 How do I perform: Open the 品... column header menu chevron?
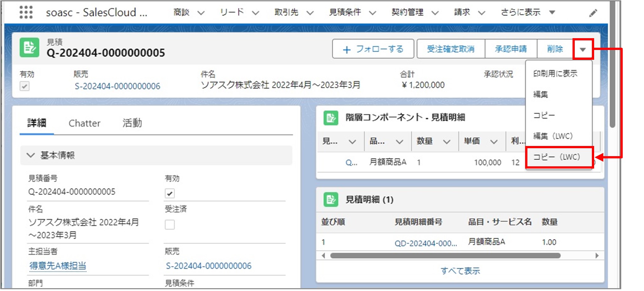coord(399,142)
